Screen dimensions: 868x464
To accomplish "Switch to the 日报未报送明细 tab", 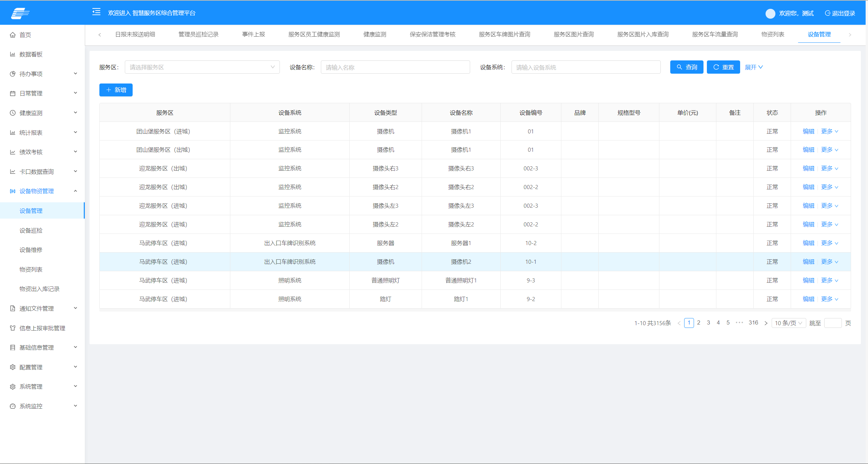I will pyautogui.click(x=135, y=34).
